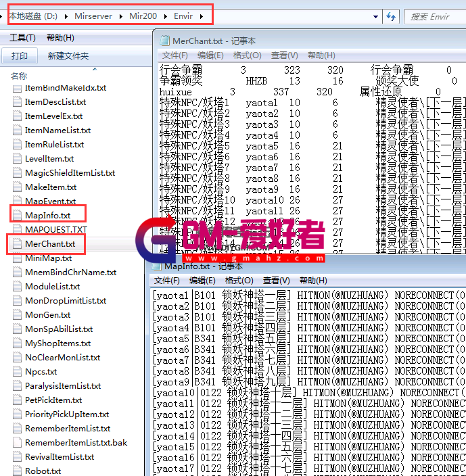
Task: Click the ModuleList.txt file icon
Action: [18, 287]
